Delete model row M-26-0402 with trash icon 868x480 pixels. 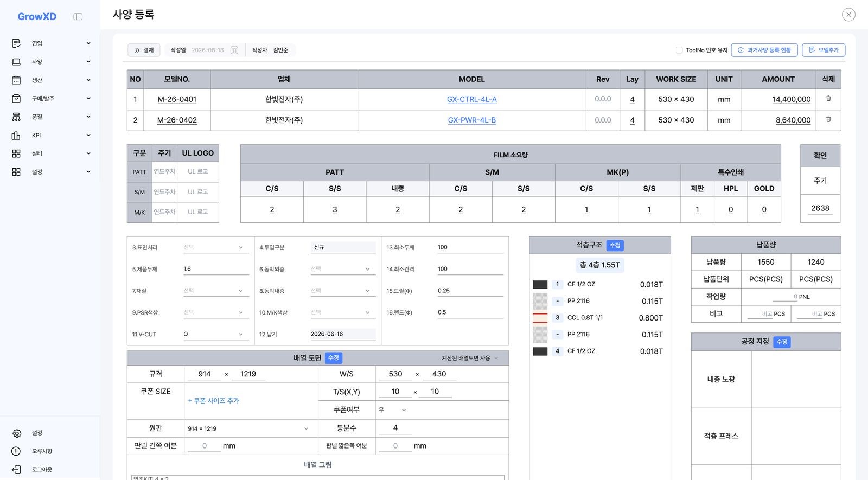coord(828,119)
